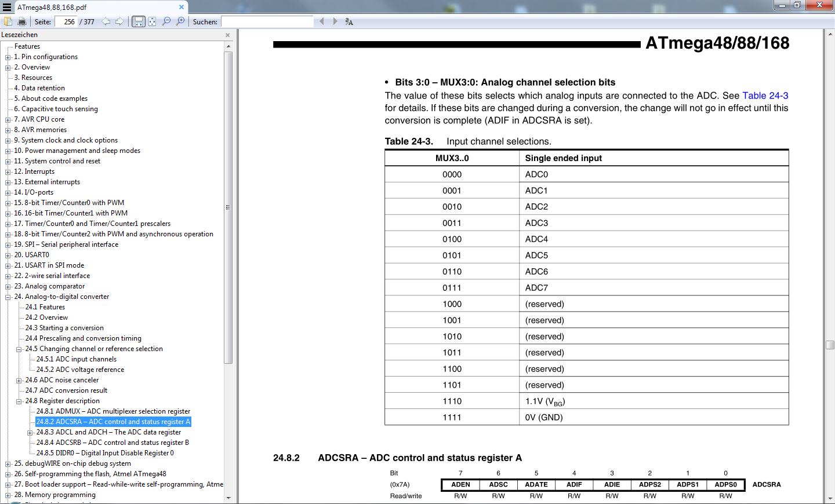Screen dimensions: 835x504
Task: Follow the Table 24-3 link
Action: [765, 96]
